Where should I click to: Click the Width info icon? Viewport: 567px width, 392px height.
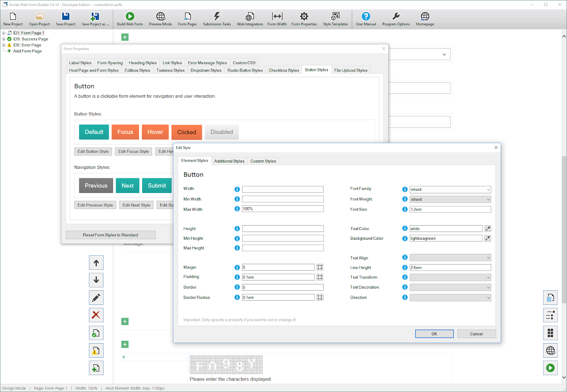click(237, 189)
